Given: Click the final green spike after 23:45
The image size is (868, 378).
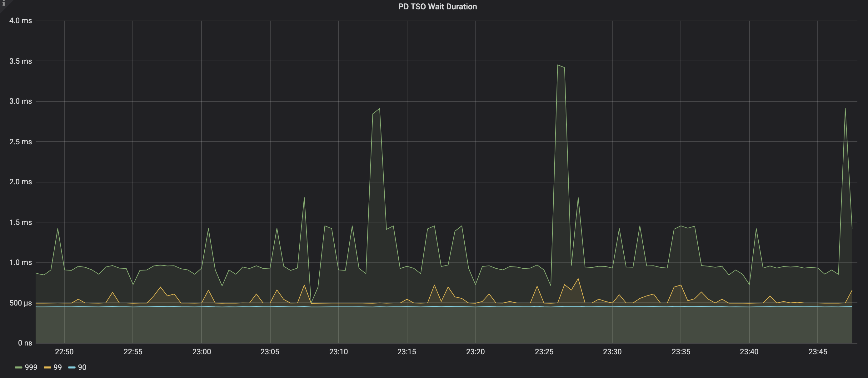Looking at the screenshot, I should [x=845, y=108].
